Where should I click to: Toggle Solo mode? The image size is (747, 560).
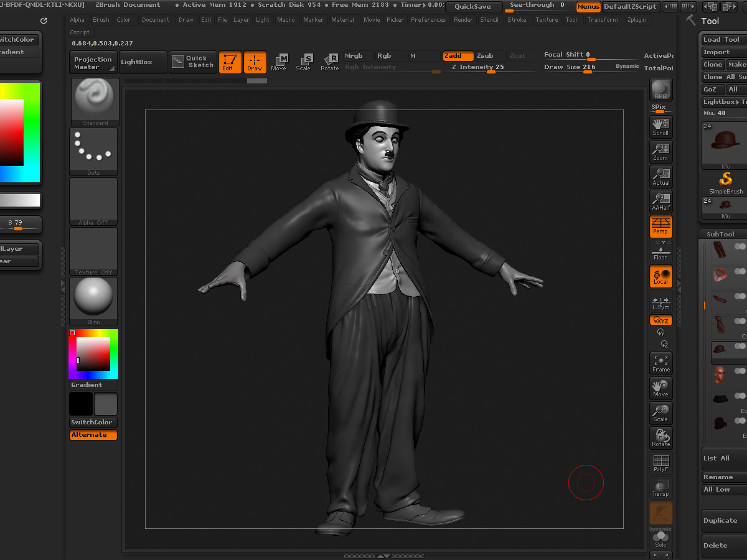pos(660,539)
